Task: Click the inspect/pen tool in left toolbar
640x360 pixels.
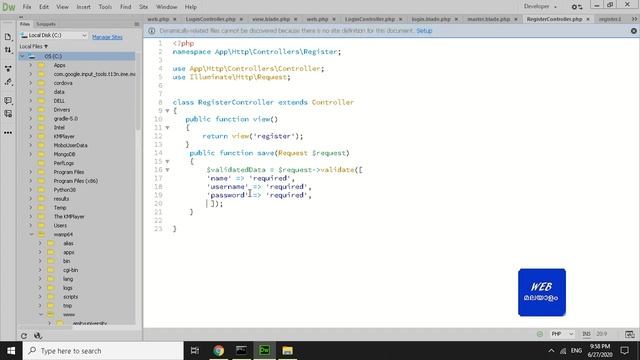Action: pos(8,82)
